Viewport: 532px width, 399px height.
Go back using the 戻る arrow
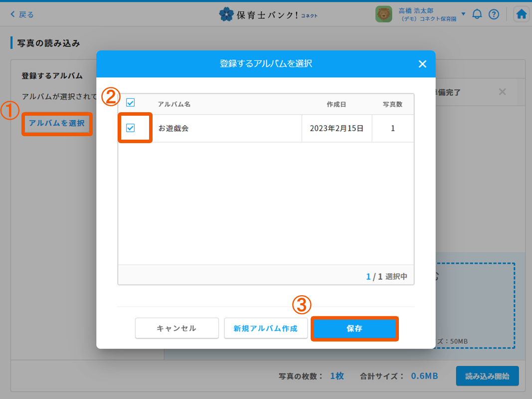[22, 14]
